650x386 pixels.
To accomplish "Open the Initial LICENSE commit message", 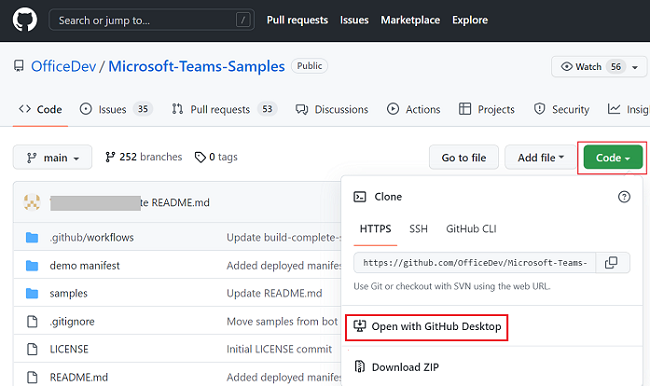I will (279, 349).
